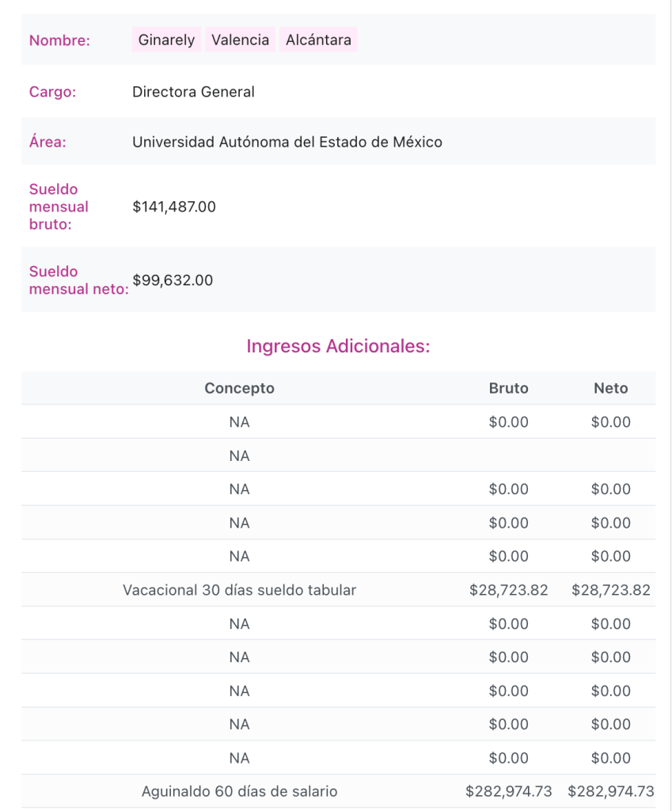672x811 pixels.
Task: Click the Sueldo mensual neto label
Action: tap(78, 280)
